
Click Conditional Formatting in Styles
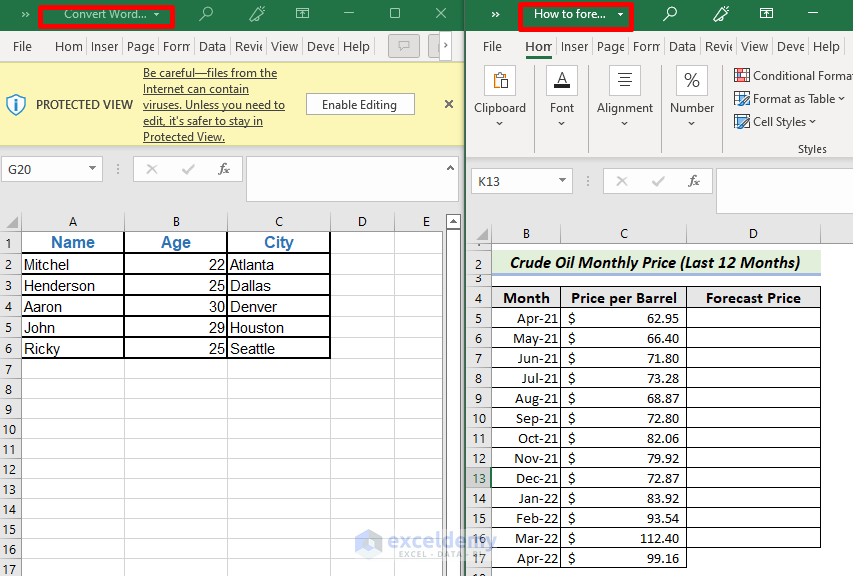coord(793,75)
